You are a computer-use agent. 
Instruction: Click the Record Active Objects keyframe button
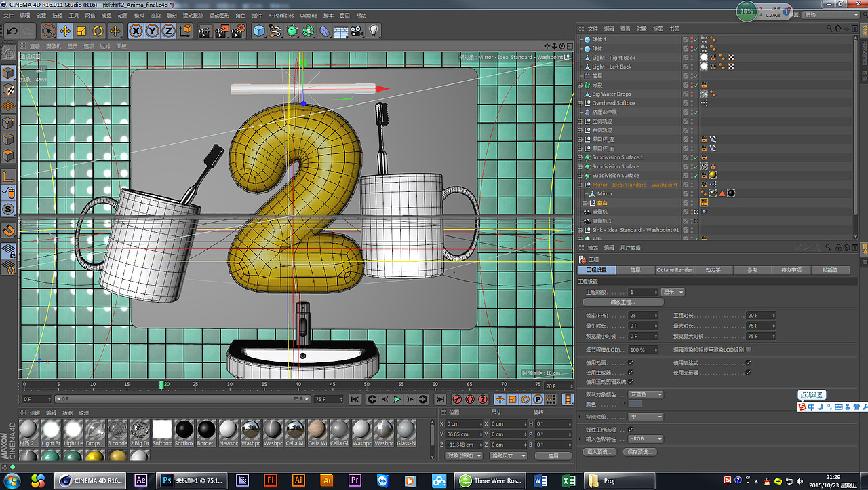[x=457, y=400]
